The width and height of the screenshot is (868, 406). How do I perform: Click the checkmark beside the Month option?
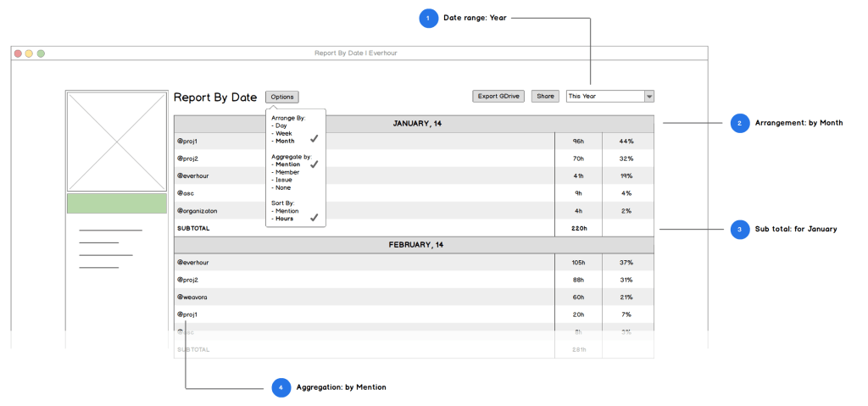(x=314, y=139)
